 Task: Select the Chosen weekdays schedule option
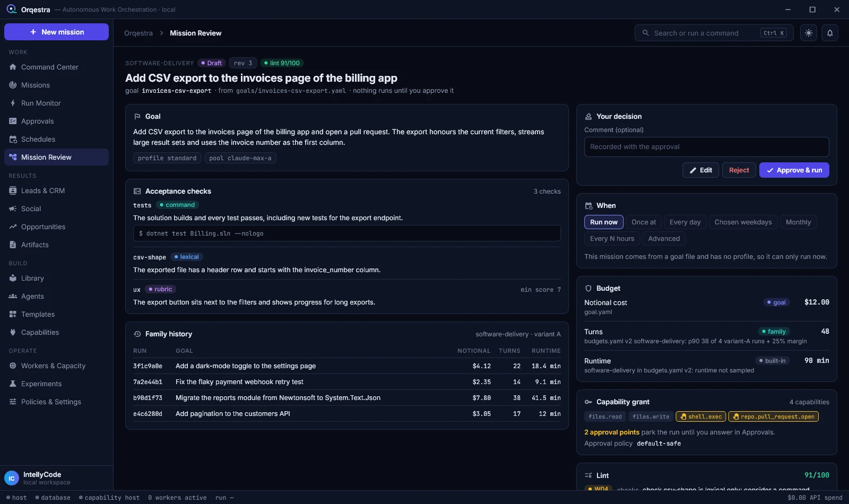point(743,222)
